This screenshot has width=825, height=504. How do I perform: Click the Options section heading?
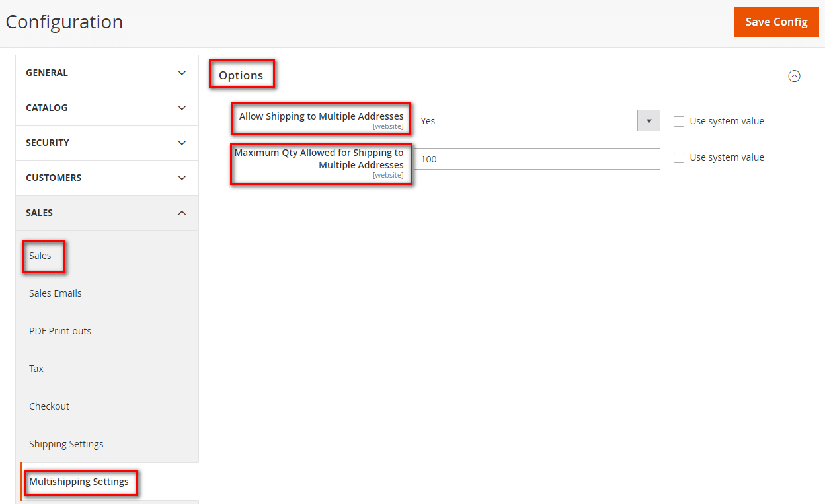[x=241, y=75]
